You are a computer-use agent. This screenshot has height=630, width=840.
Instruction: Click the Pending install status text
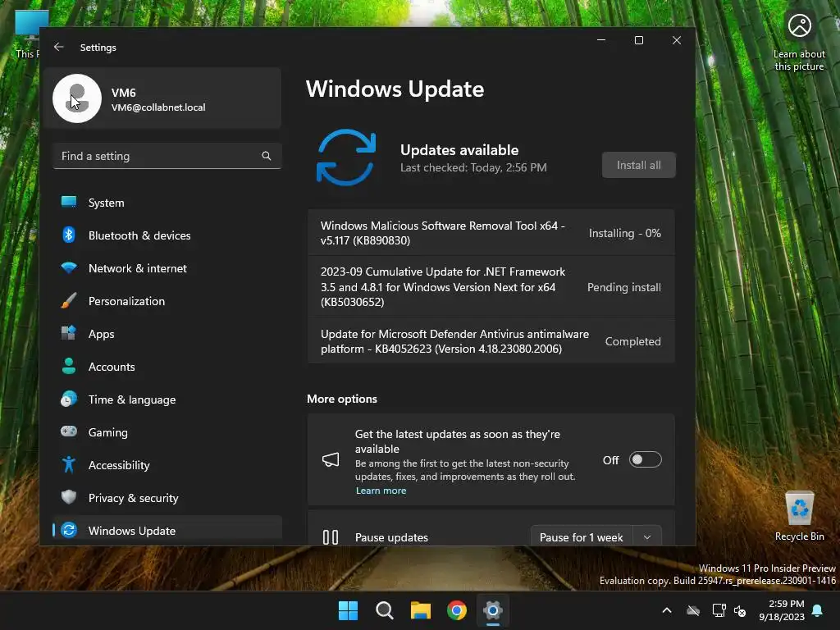[624, 287]
